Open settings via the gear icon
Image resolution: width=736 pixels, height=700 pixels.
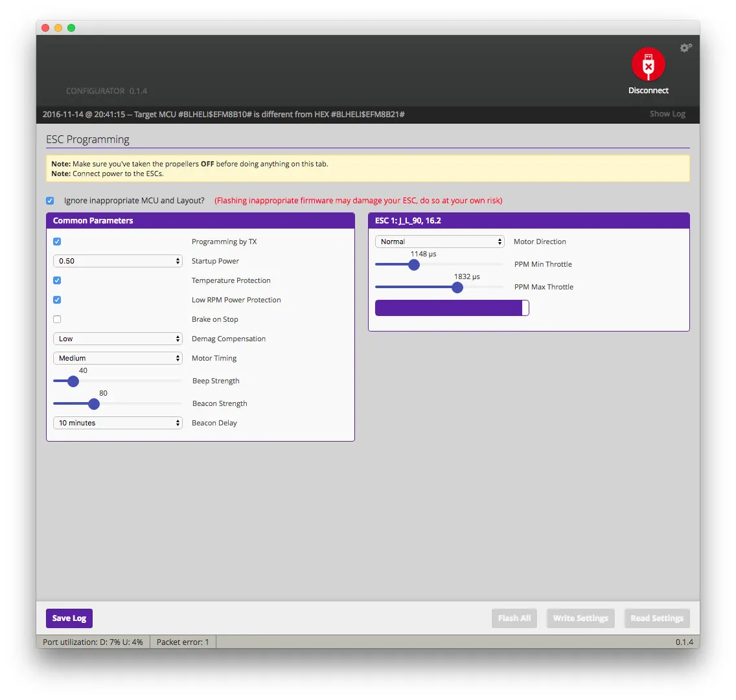(x=685, y=48)
